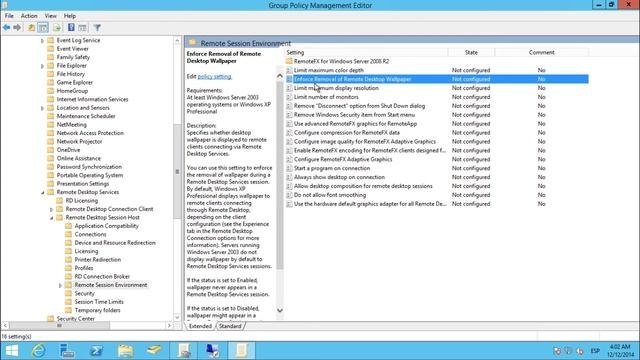Viewport: 640px width, 360px height.
Task: Click the Up one level toolbar icon
Action: [x=31, y=28]
